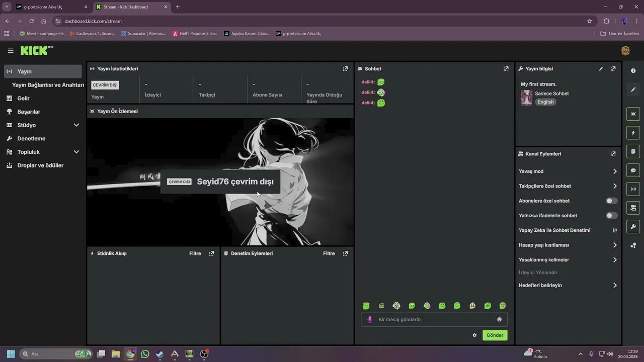The height and width of the screenshot is (362, 644).
Task: Pop out the Kanal Eylemleri panel
Action: pos(613,154)
